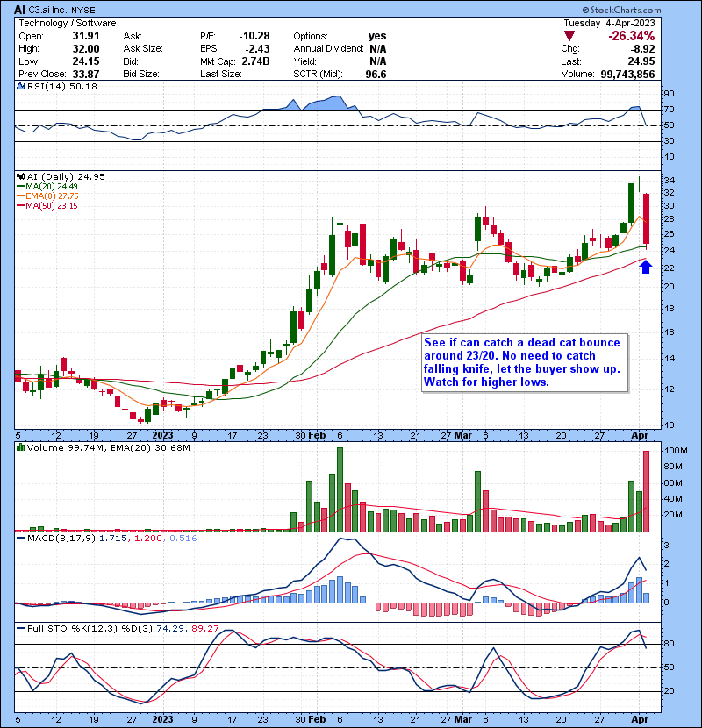702x728 pixels.
Task: Click the RSI indicator icon beside RSI(14)
Action: 20,86
